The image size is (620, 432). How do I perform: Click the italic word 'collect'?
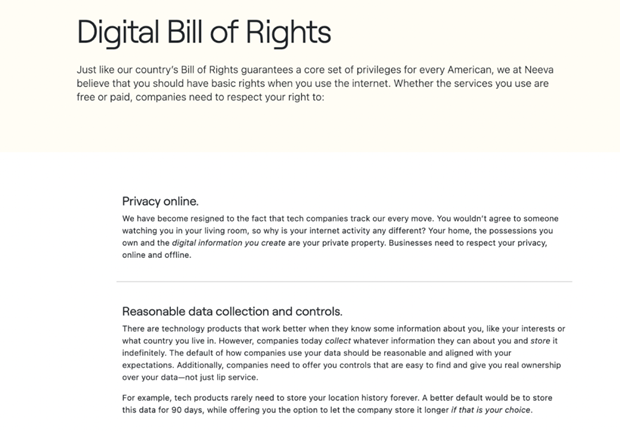(x=338, y=341)
